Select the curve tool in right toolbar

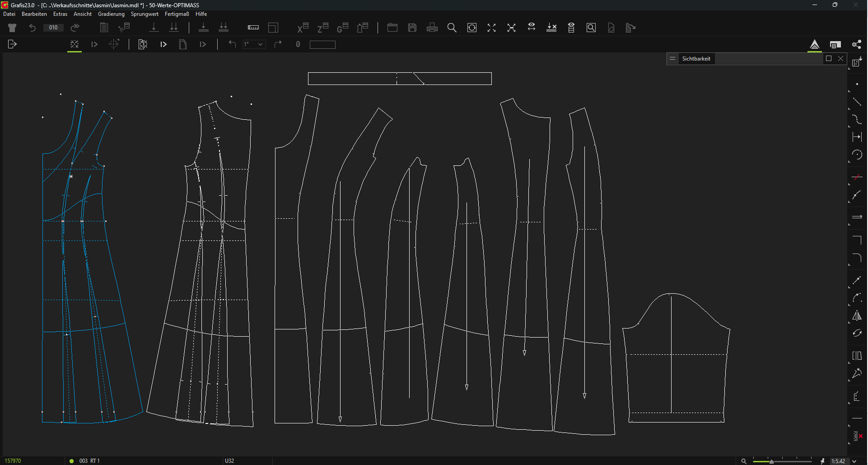[857, 120]
